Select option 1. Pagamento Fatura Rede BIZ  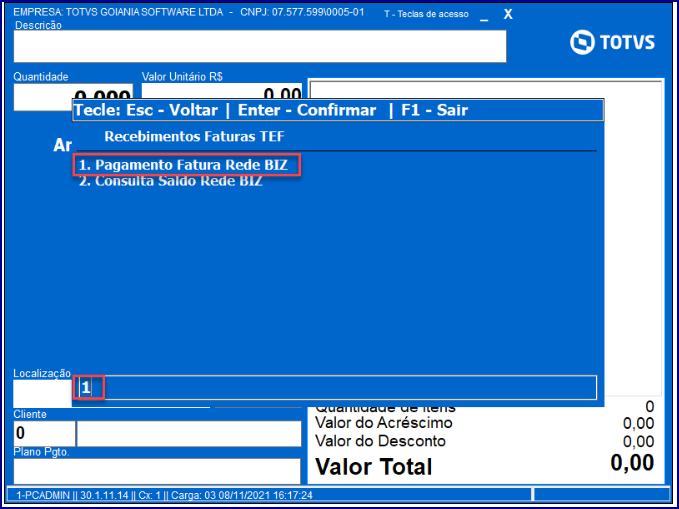pyautogui.click(x=183, y=165)
